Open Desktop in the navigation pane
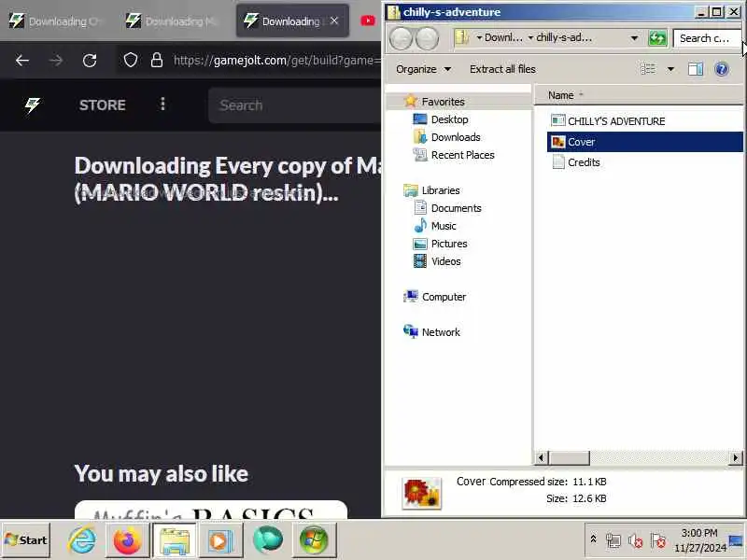Viewport: 747px width, 560px height. click(x=441, y=119)
